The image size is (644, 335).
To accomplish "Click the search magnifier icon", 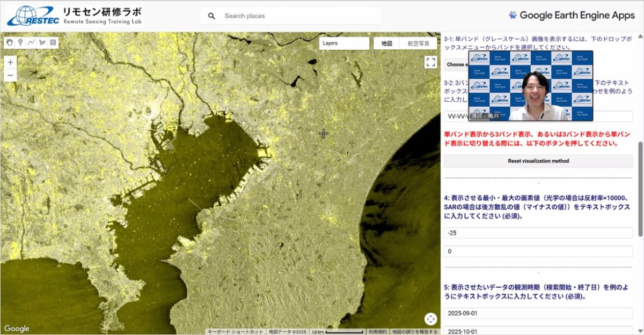I will pyautogui.click(x=211, y=16).
